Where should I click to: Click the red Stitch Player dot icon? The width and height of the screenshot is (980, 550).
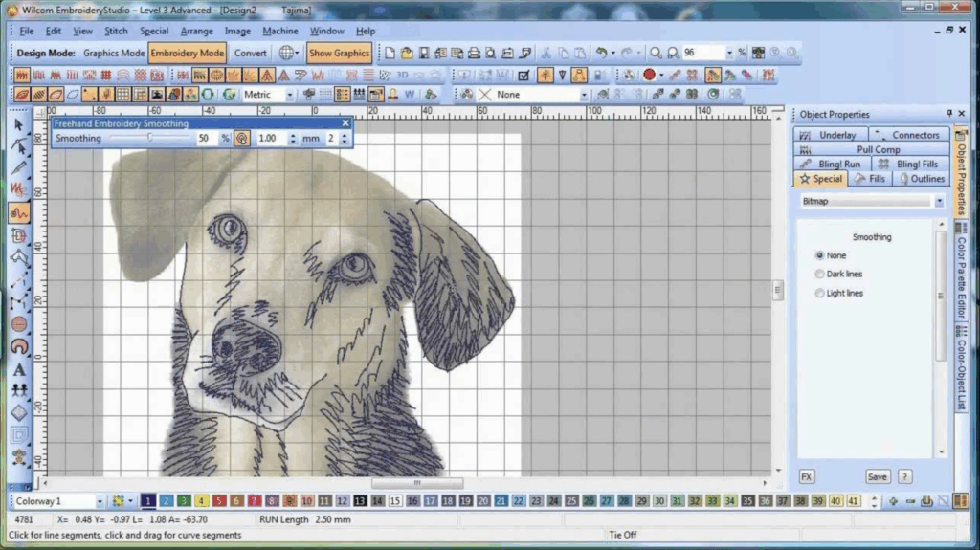650,75
